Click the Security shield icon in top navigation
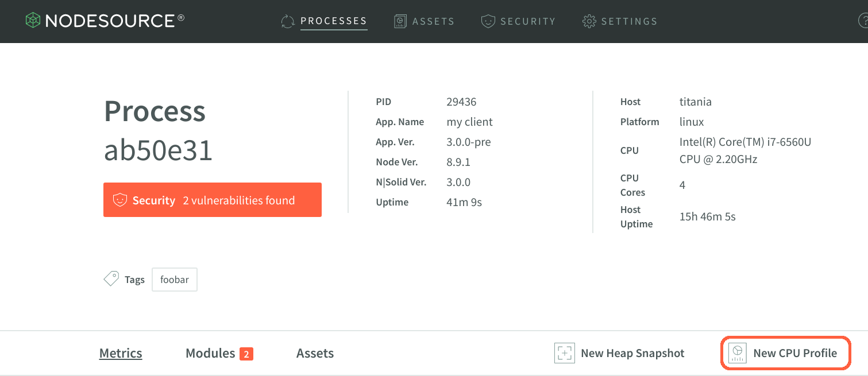Screen dimensions: 868x376 click(488, 21)
